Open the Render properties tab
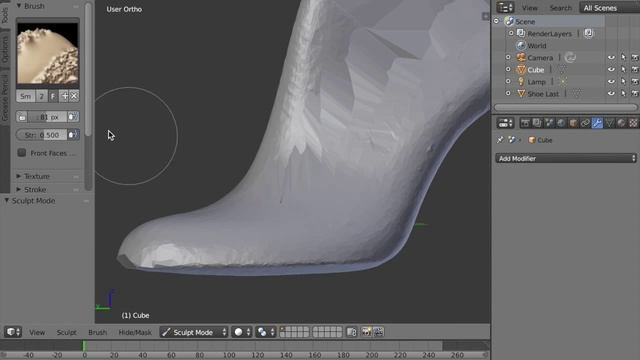 (525, 123)
